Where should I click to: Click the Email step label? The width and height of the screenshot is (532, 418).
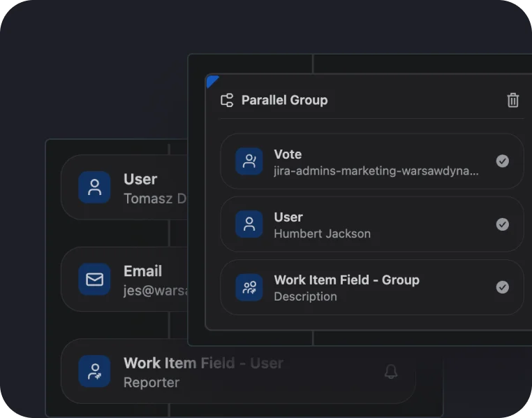click(x=143, y=271)
